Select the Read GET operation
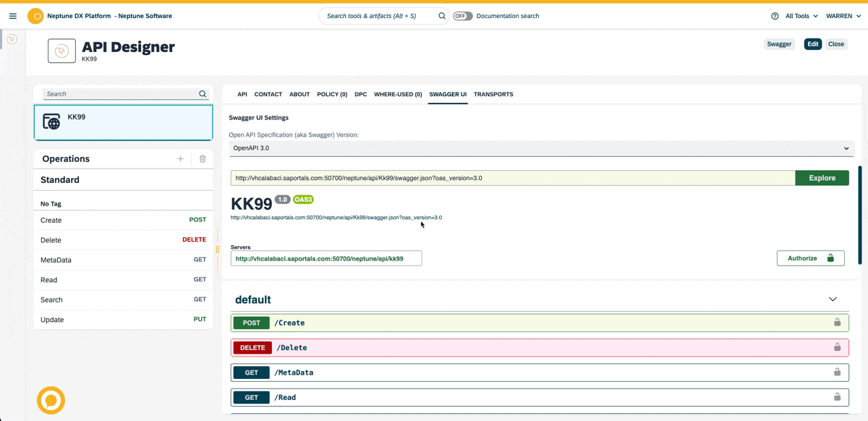Screen dimensions: 868x421 124,280
